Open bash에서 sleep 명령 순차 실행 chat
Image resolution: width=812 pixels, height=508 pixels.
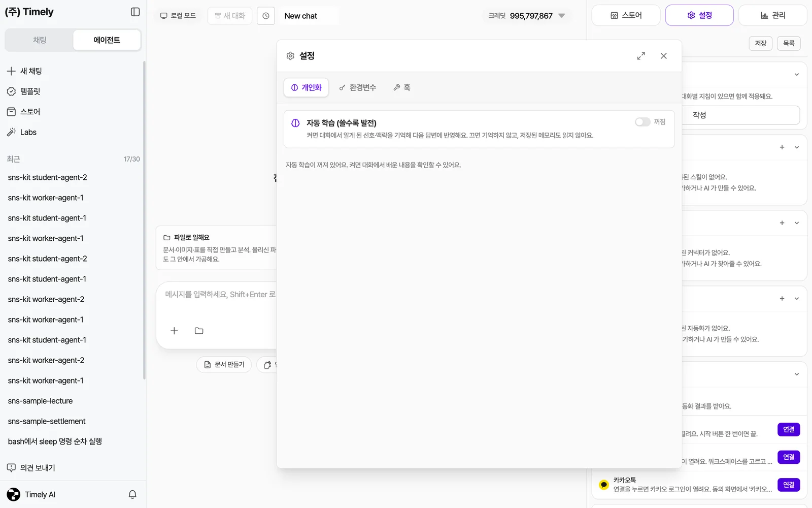(x=55, y=442)
